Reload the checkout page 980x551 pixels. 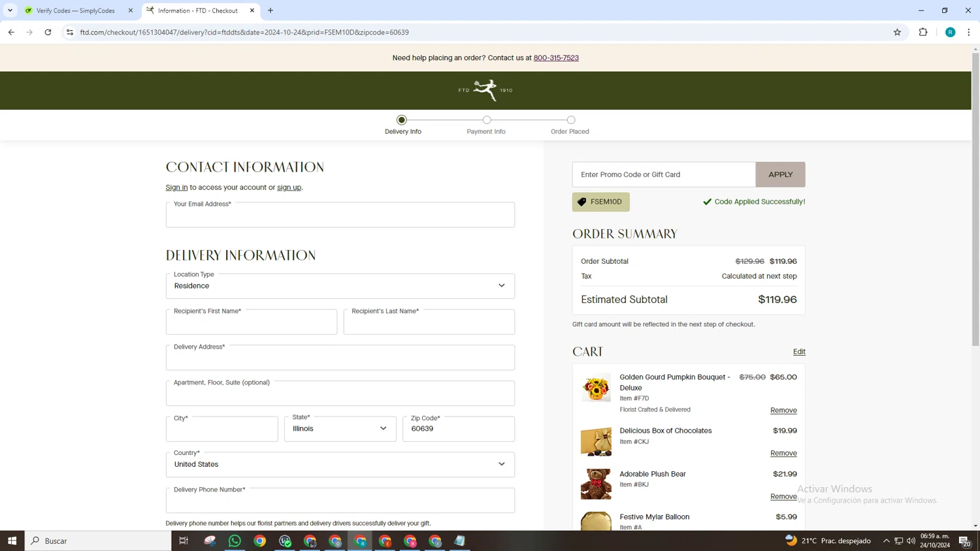pos(48,32)
